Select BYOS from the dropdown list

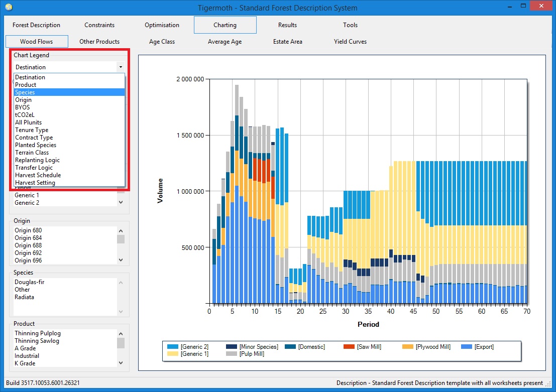pyautogui.click(x=69, y=107)
